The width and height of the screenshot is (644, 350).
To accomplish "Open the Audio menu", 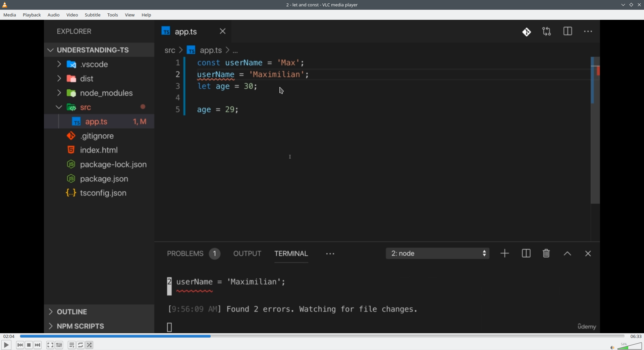I will (54, 15).
